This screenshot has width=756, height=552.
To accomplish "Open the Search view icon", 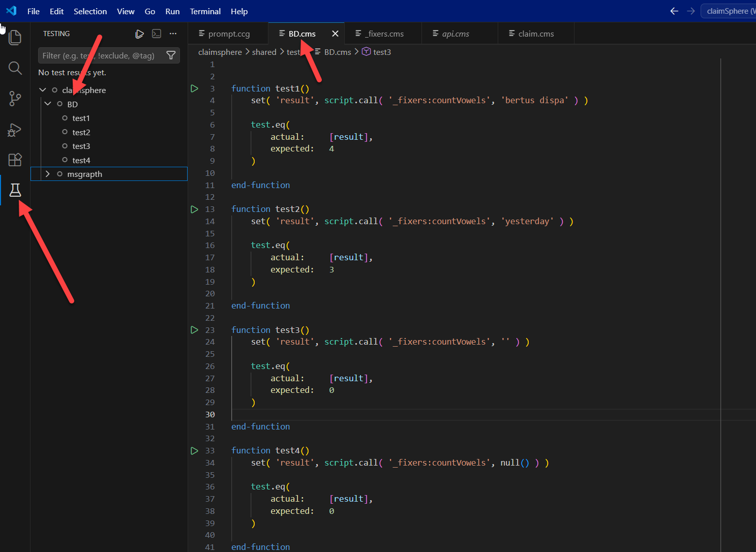I will [x=15, y=68].
